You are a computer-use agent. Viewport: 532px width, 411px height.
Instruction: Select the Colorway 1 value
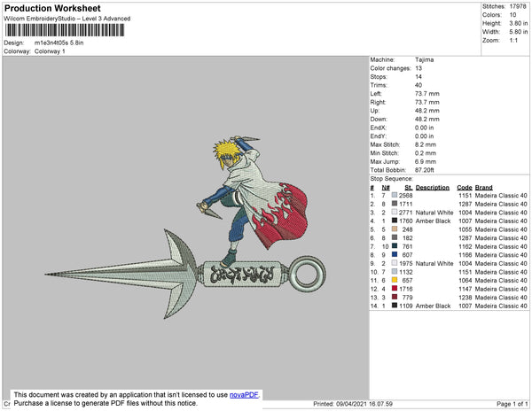click(x=50, y=51)
